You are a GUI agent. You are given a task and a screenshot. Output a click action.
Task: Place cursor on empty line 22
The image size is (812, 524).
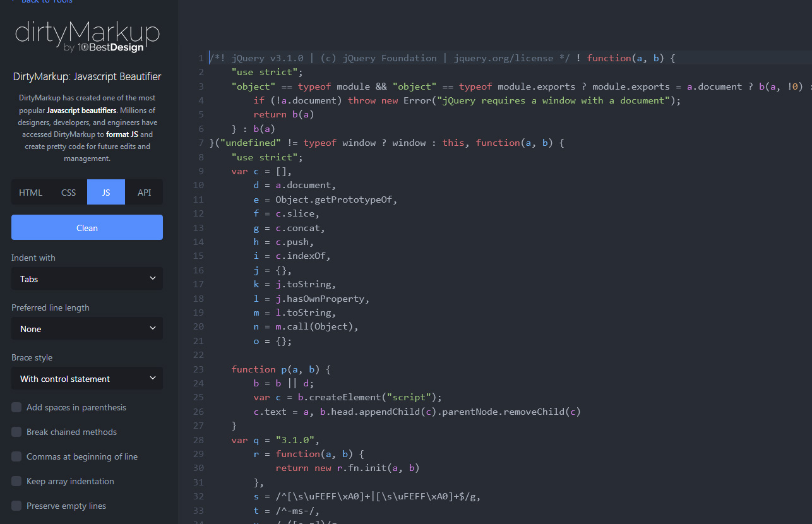379,355
